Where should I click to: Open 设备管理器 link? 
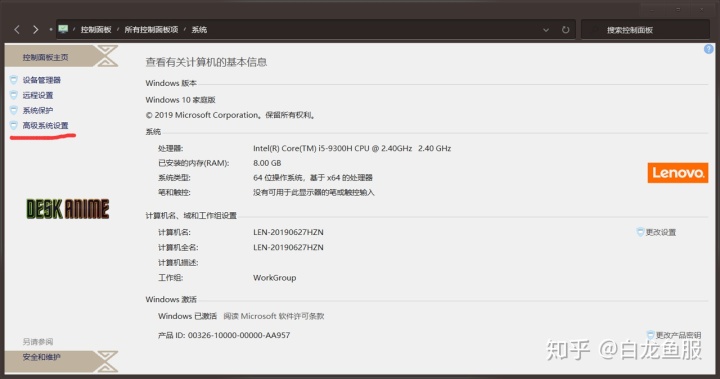(42, 80)
